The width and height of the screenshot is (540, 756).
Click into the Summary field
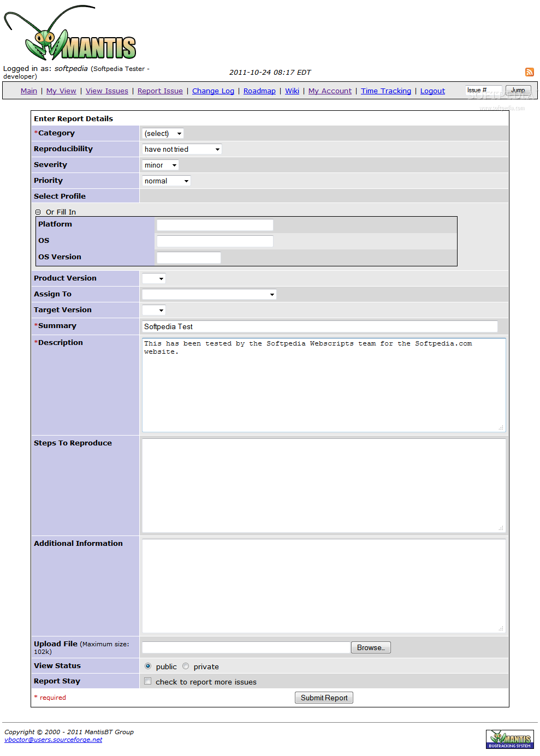point(320,326)
